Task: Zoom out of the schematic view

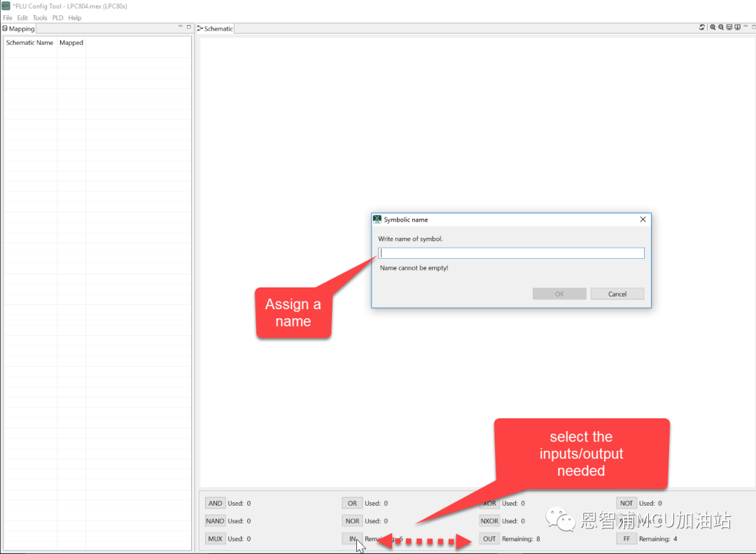Action: [x=721, y=27]
